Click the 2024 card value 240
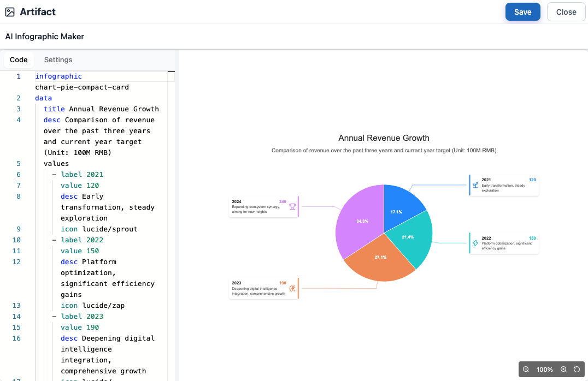Viewport: 588px width, 381px height. [x=283, y=201]
